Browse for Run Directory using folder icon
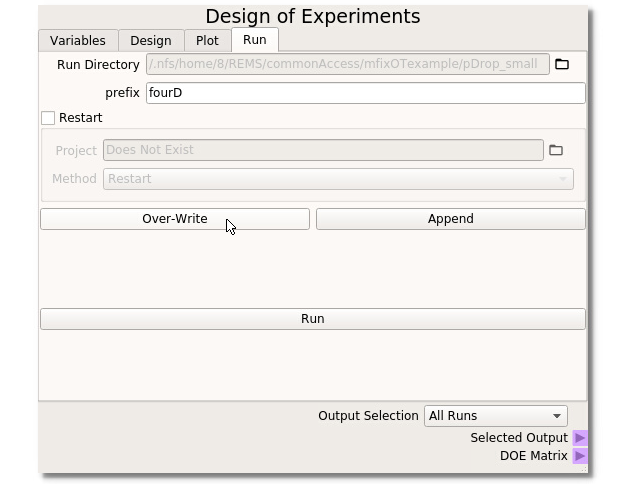Image resolution: width=630 pixels, height=484 pixels. pyautogui.click(x=562, y=64)
